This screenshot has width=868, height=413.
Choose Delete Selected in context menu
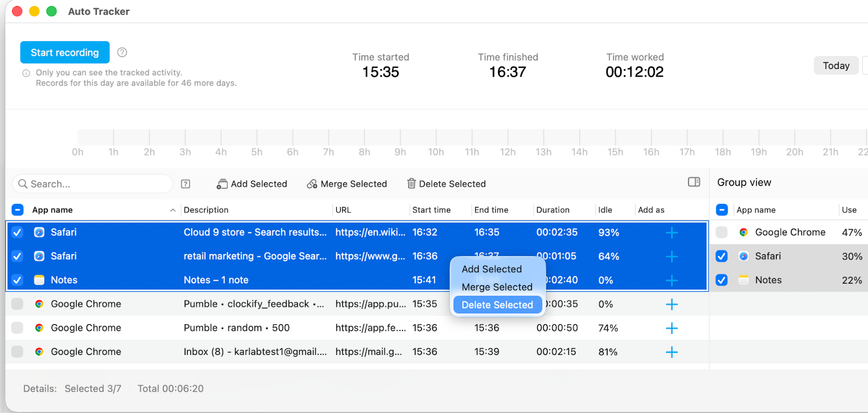pos(497,305)
